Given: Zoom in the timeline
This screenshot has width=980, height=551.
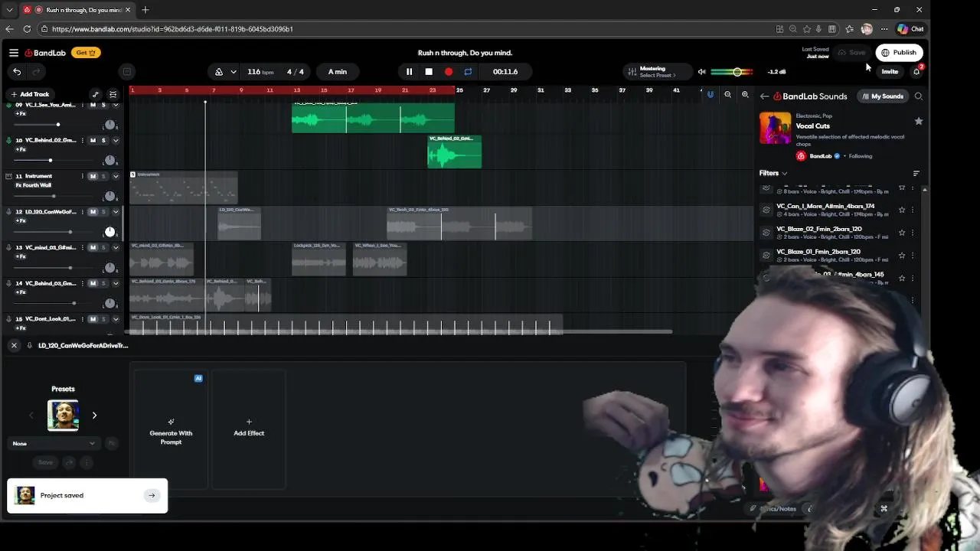Looking at the screenshot, I should pos(745,95).
